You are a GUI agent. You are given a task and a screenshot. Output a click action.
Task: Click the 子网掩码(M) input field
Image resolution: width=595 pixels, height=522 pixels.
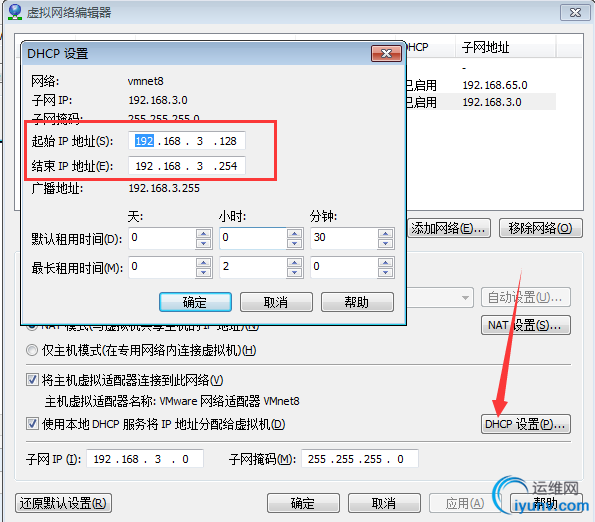point(360,459)
